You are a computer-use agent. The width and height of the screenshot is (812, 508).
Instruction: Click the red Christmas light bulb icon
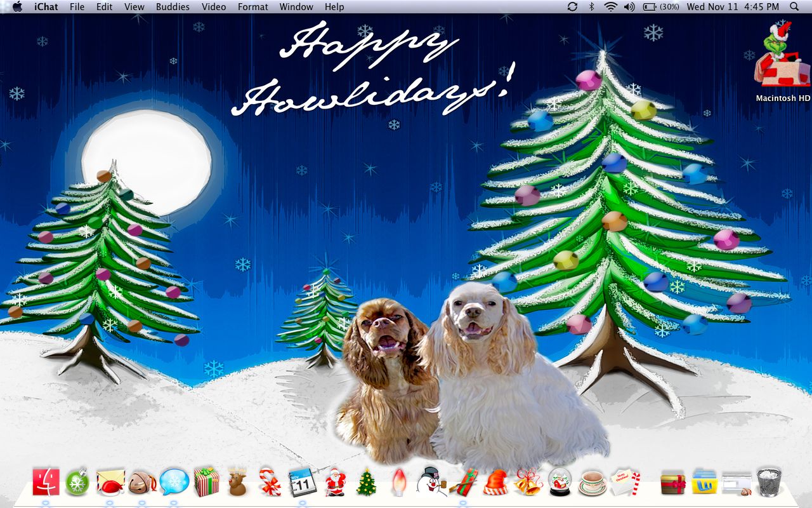point(398,482)
